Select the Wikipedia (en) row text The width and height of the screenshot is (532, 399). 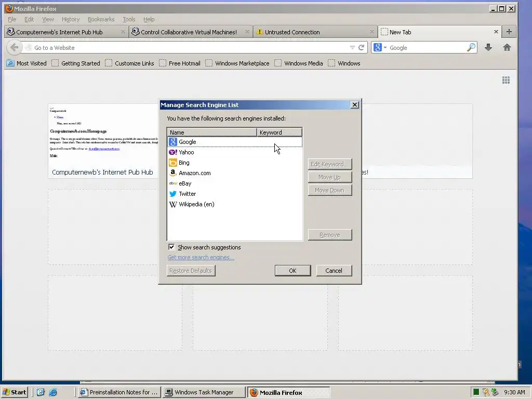[196, 204]
